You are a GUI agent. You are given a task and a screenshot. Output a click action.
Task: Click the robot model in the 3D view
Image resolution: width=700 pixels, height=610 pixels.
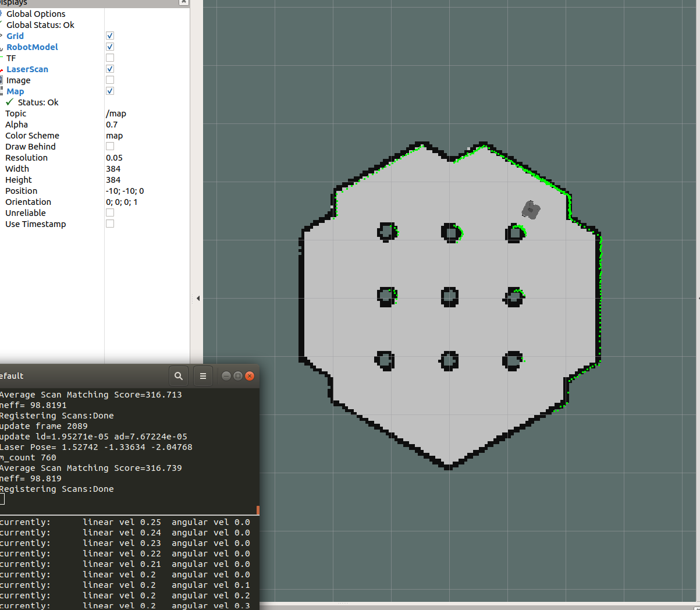[531, 210]
